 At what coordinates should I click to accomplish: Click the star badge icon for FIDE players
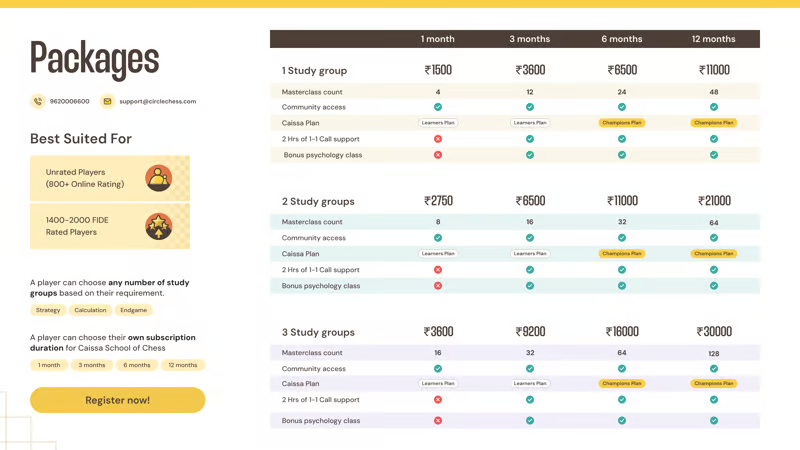158,226
